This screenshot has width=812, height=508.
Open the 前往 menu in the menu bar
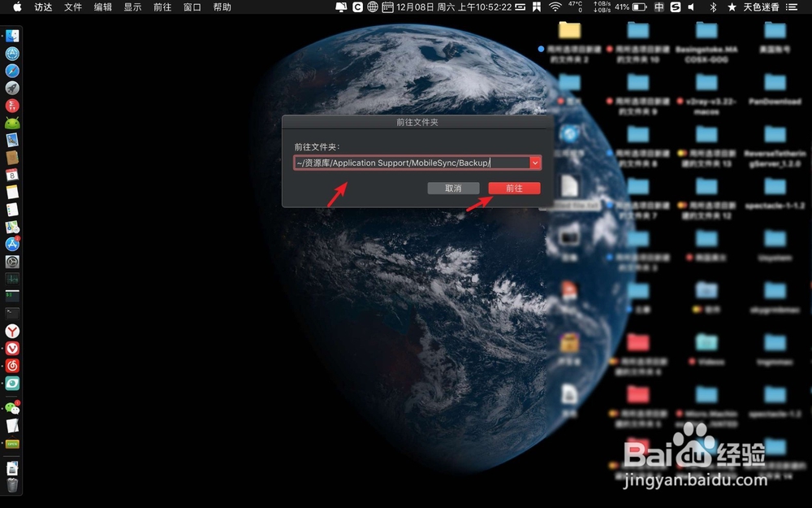click(x=161, y=7)
